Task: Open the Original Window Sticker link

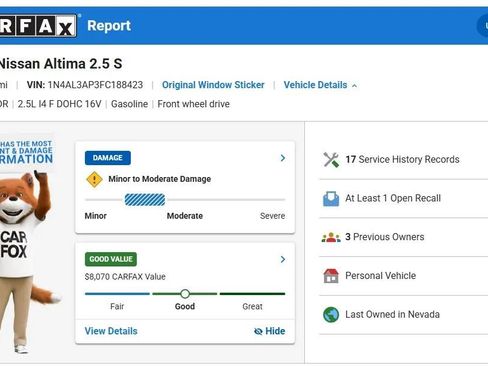Action: tap(213, 85)
